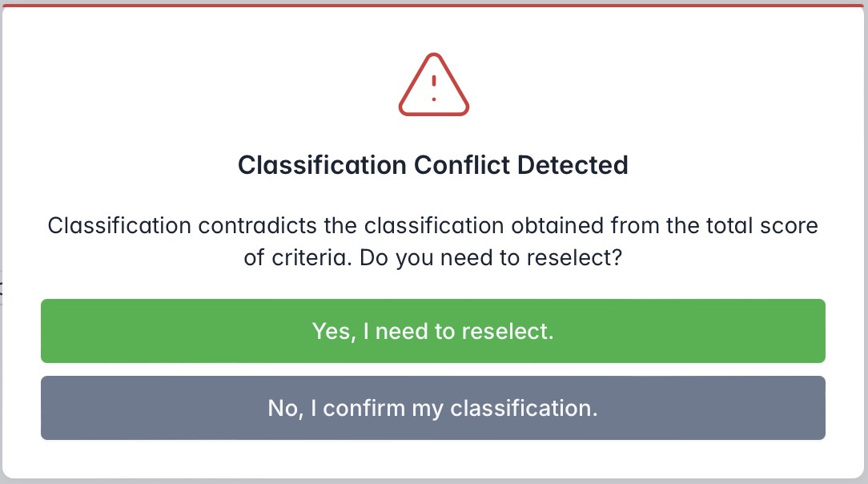Click the classification conflict message text

(433, 242)
